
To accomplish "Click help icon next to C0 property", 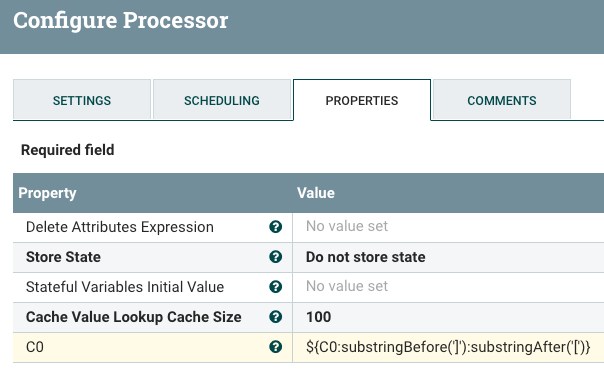I will [x=275, y=347].
